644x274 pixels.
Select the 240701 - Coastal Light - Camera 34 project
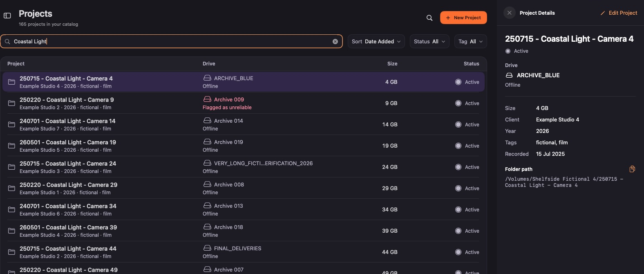244,210
